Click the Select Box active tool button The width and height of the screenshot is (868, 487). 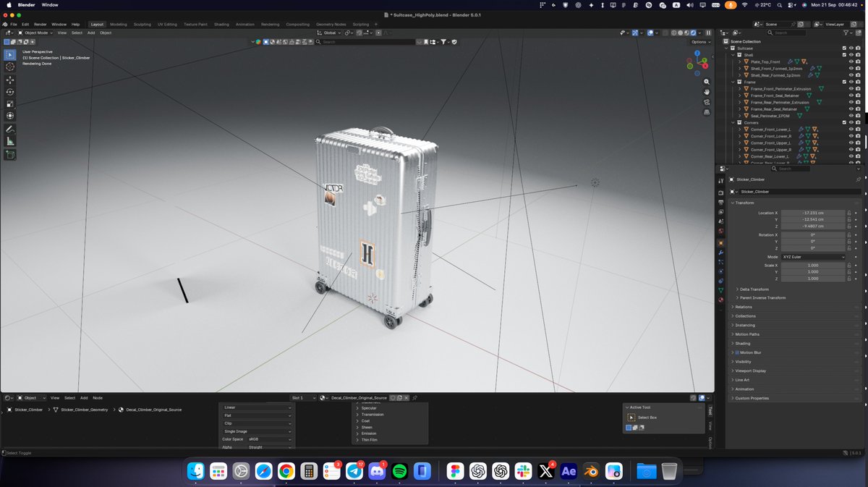[631, 418]
